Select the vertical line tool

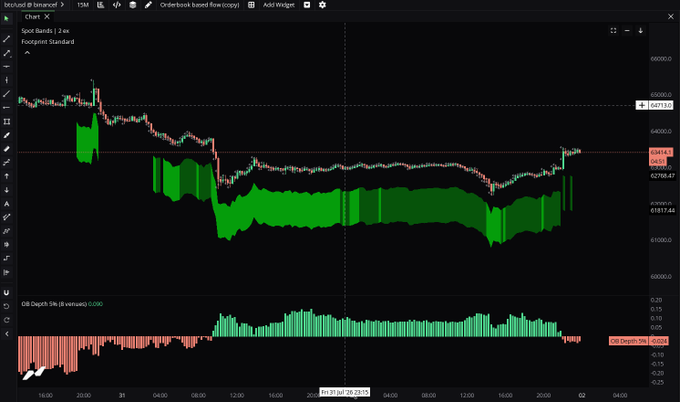click(x=7, y=80)
